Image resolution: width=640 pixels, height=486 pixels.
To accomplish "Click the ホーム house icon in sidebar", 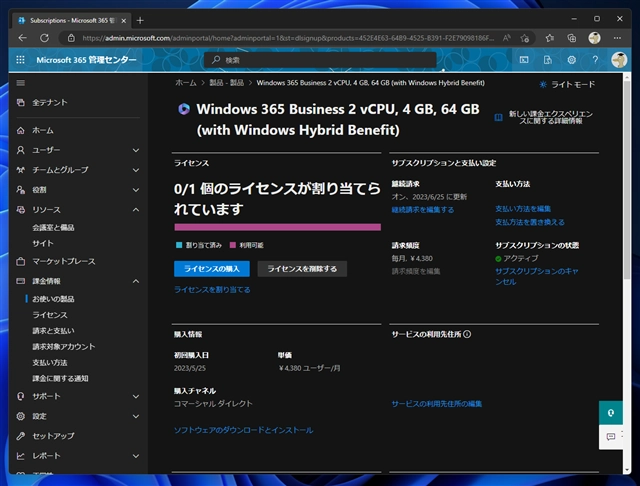I will point(20,131).
